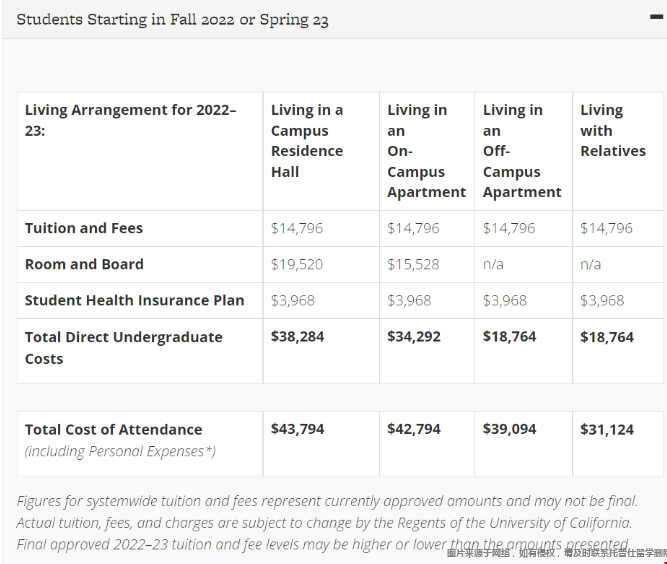This screenshot has width=667, height=564.
Task: Select the $31,124 living with relatives total
Action: 607,429
